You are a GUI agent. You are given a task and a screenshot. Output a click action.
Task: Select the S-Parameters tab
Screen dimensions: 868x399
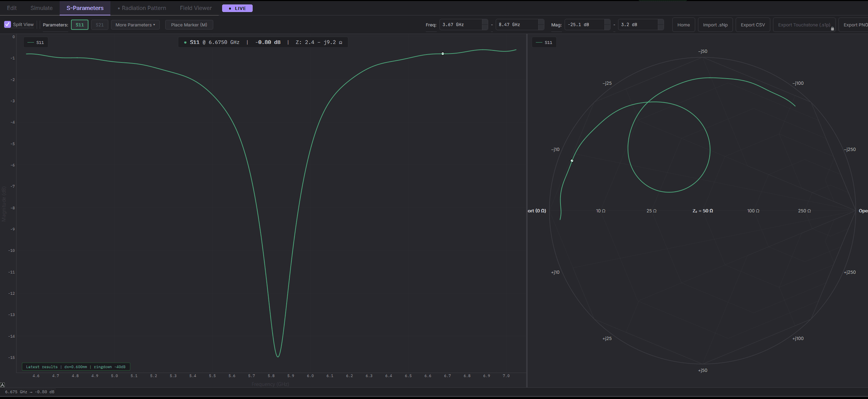pos(85,8)
